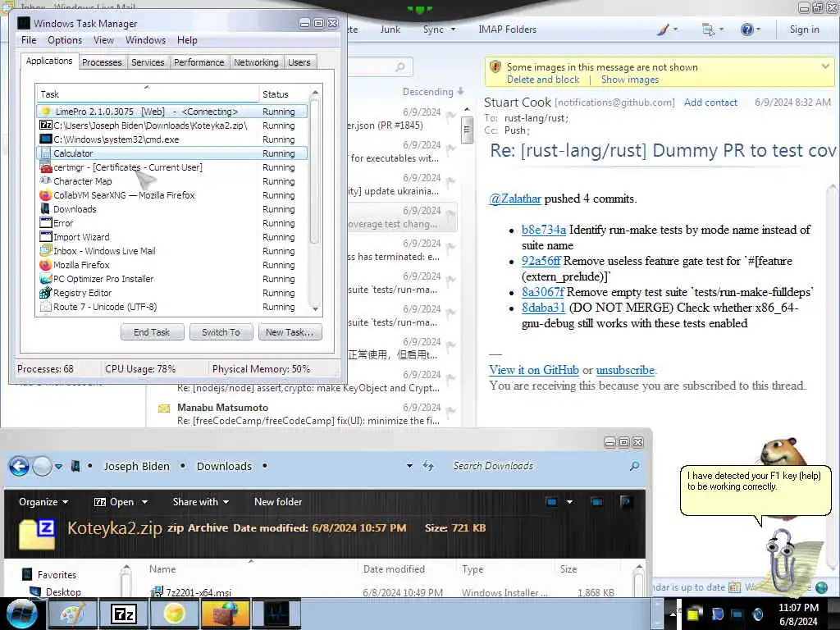The height and width of the screenshot is (630, 840).
Task: Click Explorer Back arrow button
Action: (20, 466)
